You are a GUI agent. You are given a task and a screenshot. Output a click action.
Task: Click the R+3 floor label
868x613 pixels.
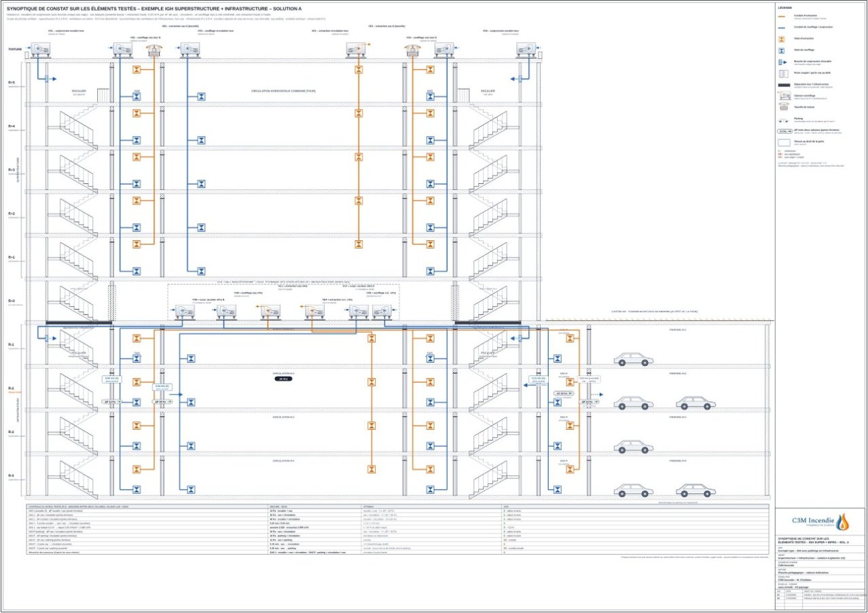coord(12,170)
